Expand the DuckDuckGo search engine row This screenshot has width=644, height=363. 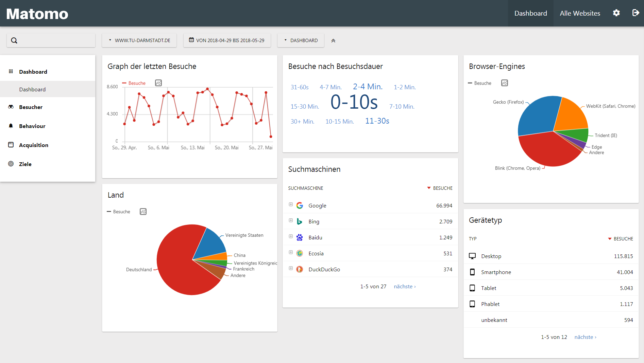coord(291,268)
